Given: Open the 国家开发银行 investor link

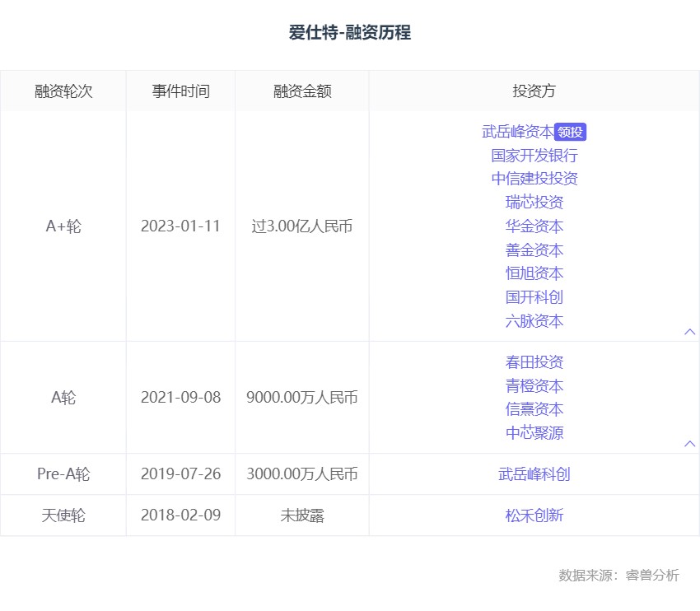Looking at the screenshot, I should pyautogui.click(x=534, y=156).
